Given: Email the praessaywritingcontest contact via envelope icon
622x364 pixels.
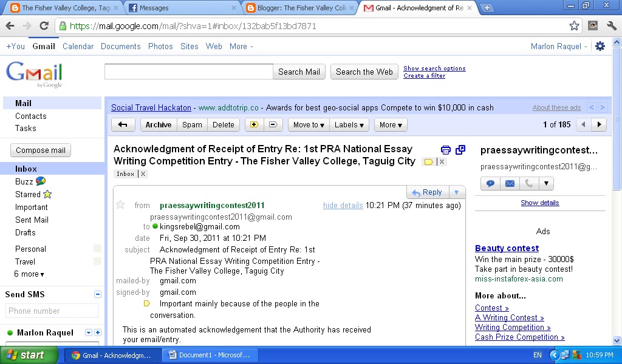Looking at the screenshot, I should tap(510, 183).
